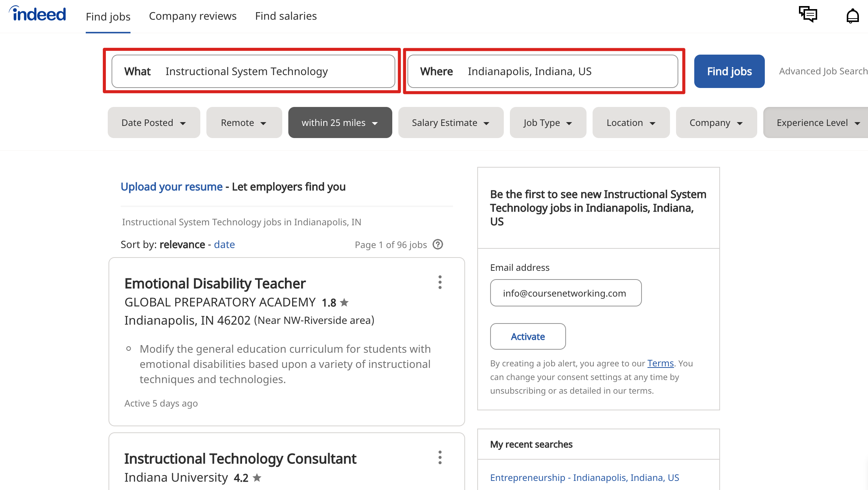This screenshot has width=868, height=490.
Task: Expand the Remote filter
Action: click(x=244, y=122)
